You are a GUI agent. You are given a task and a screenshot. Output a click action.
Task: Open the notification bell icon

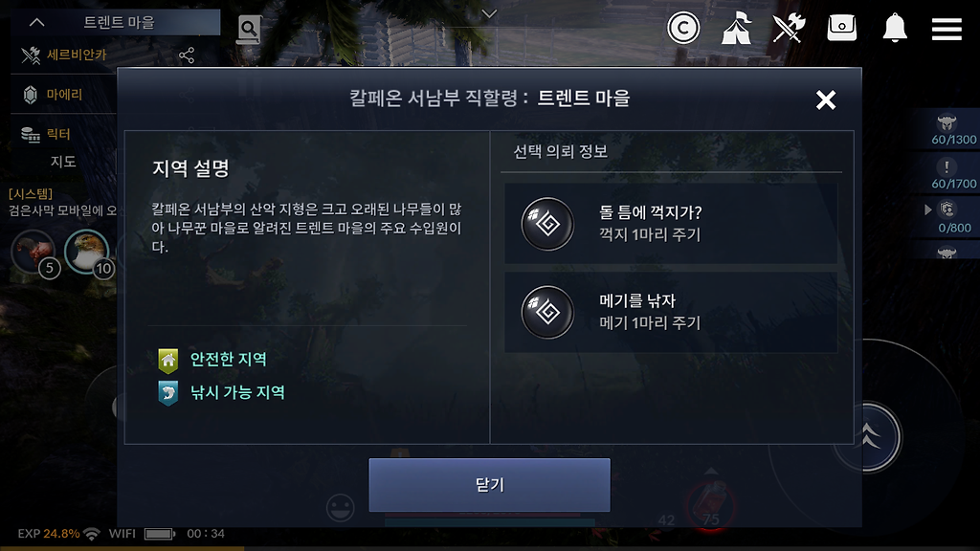click(895, 28)
